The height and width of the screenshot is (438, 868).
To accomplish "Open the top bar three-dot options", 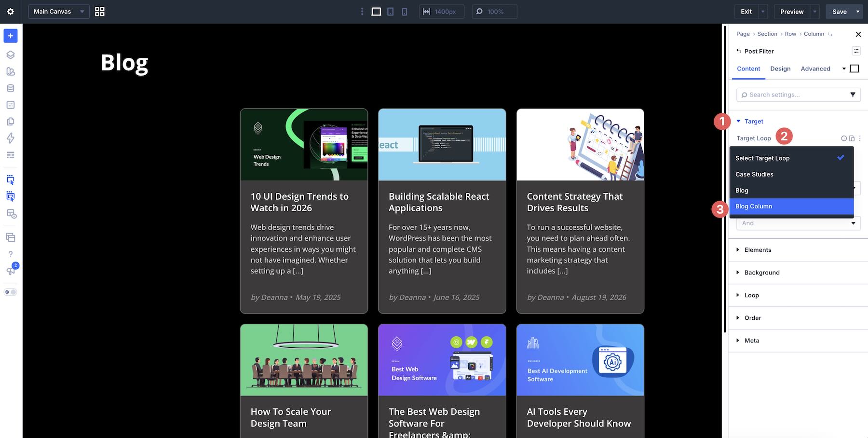I will point(362,12).
